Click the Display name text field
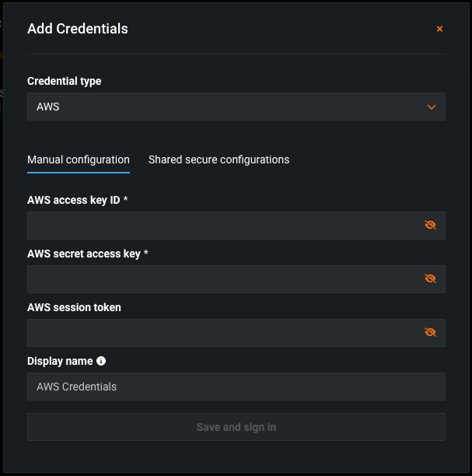The height and width of the screenshot is (476, 472). coord(236,387)
